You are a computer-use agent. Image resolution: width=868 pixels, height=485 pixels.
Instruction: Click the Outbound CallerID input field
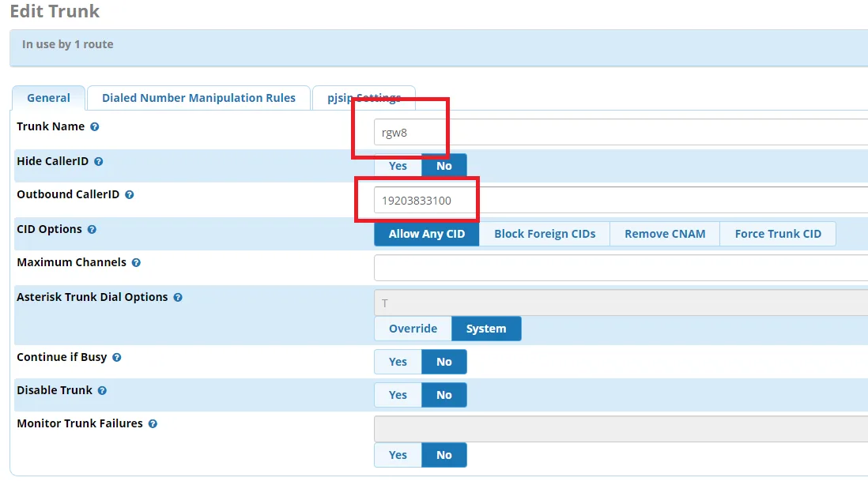[x=621, y=200]
